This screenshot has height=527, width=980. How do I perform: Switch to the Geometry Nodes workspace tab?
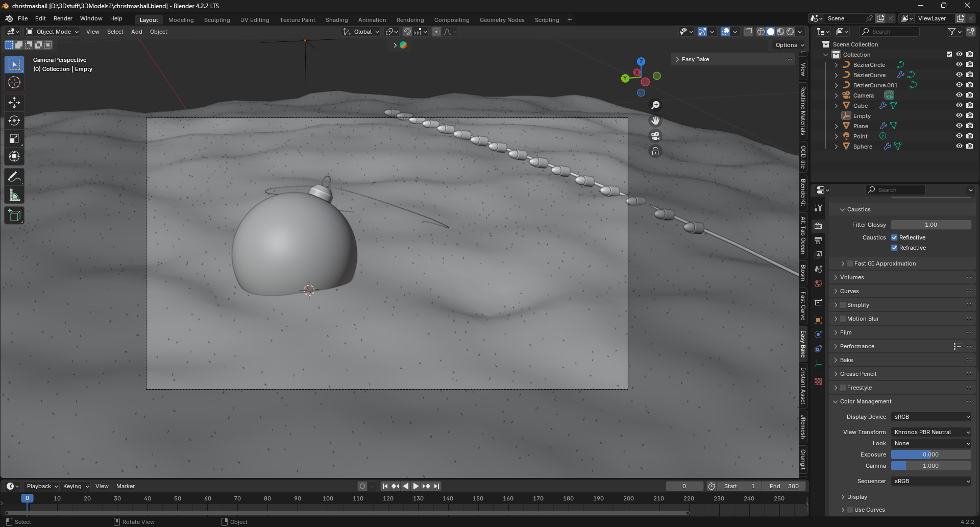[502, 20]
